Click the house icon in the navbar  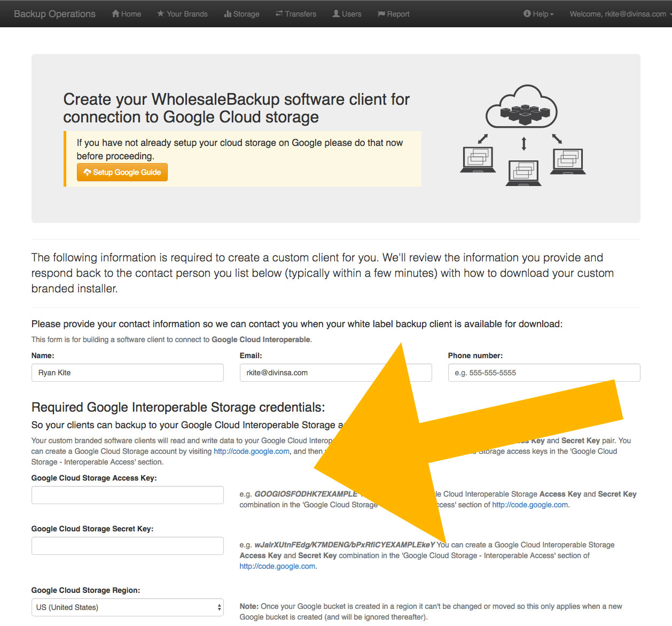[x=115, y=14]
